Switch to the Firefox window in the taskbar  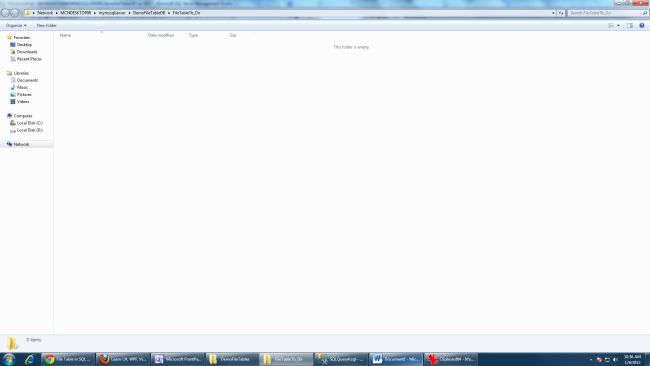point(123,359)
